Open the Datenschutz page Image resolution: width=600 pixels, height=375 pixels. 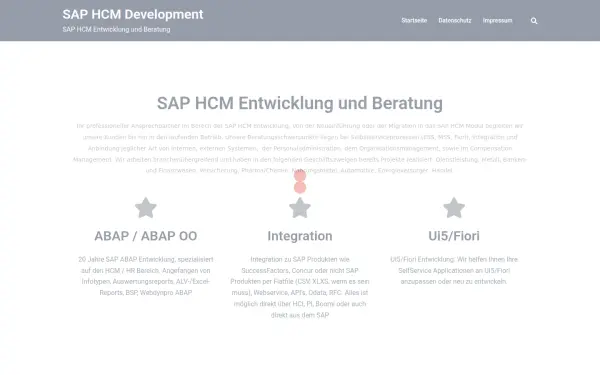(455, 21)
